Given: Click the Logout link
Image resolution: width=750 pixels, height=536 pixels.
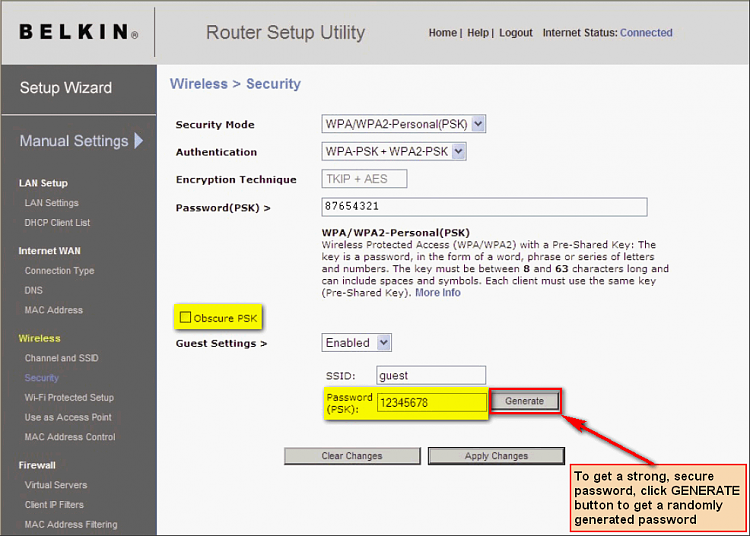Looking at the screenshot, I should point(516,33).
